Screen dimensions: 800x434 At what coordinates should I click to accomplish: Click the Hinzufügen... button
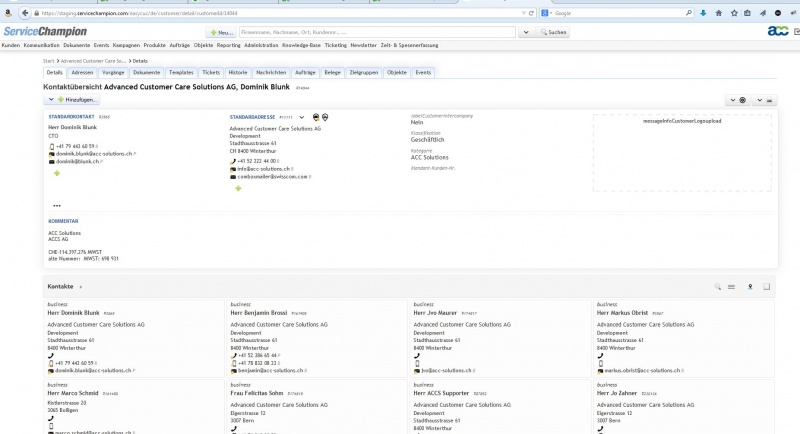click(77, 100)
